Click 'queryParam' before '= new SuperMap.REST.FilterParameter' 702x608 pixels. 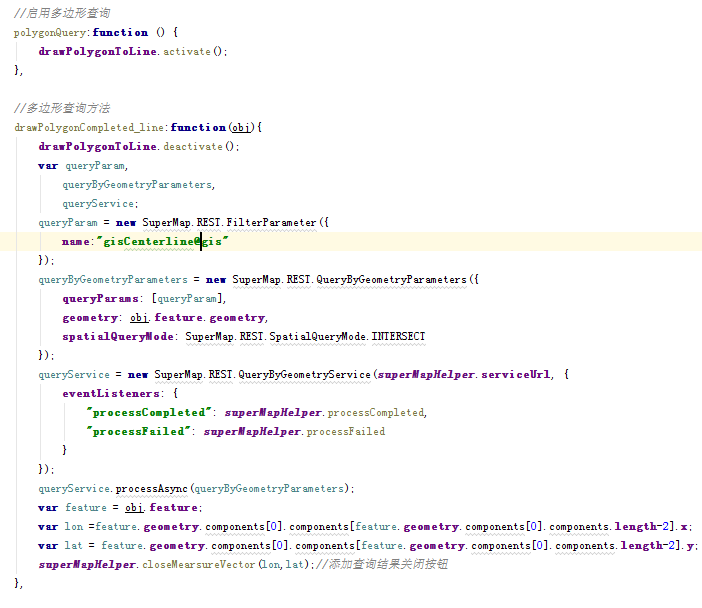(68, 223)
